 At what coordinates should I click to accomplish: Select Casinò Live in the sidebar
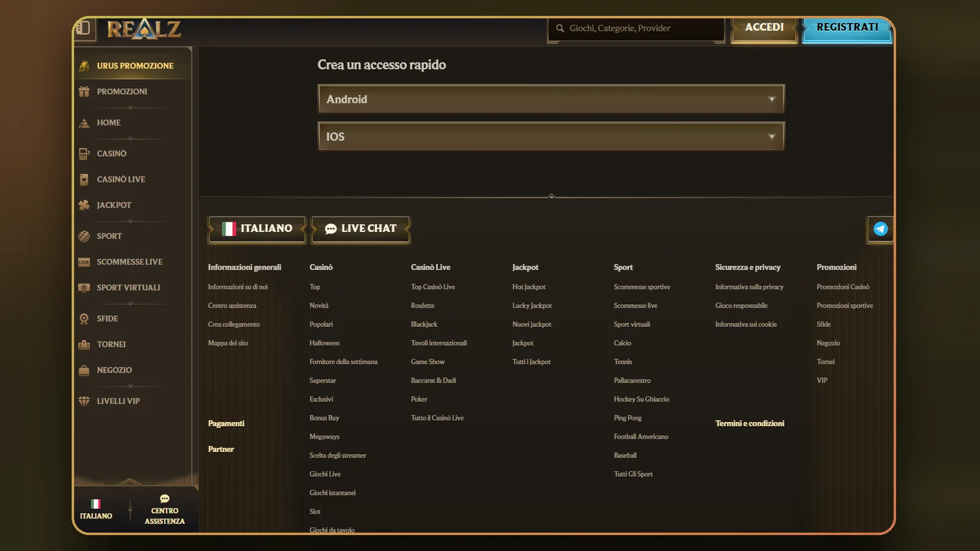[x=121, y=179]
